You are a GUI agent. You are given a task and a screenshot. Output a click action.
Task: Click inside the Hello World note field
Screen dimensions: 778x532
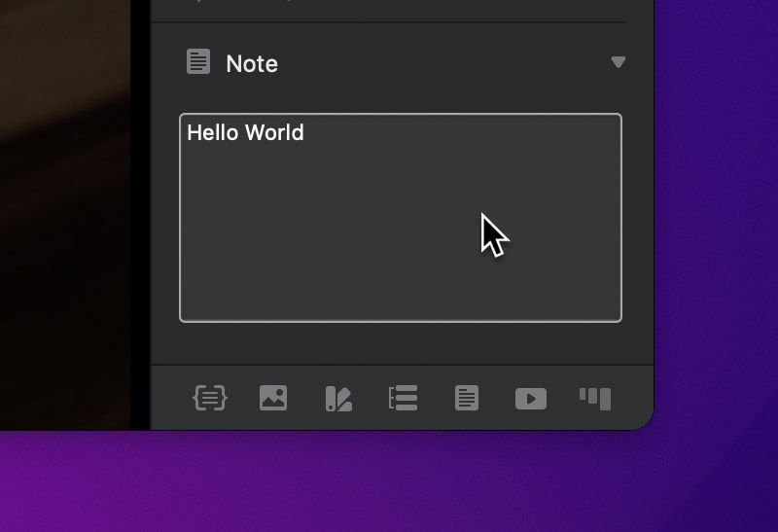pos(401,218)
